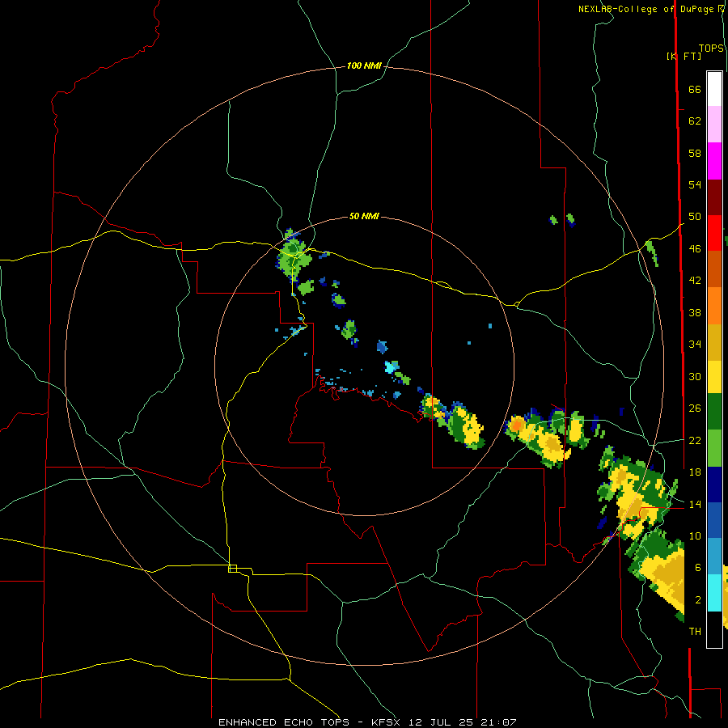Click the navy blue legend swatch

[x=714, y=485]
